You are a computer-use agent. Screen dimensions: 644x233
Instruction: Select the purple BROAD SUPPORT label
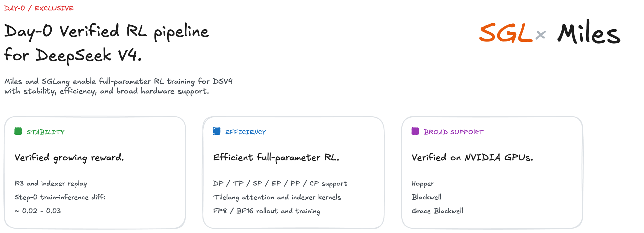[453, 132]
